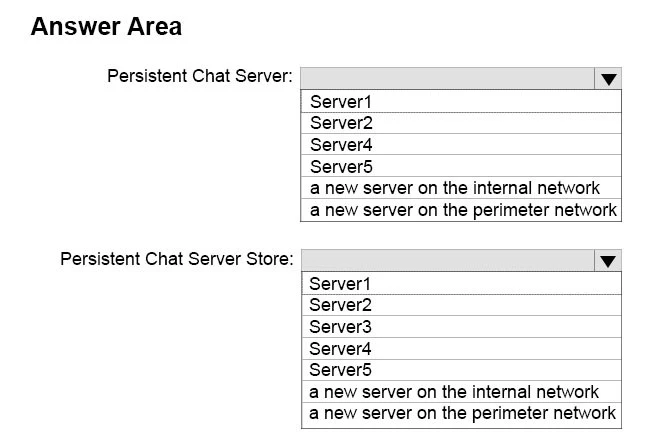This screenshot has height=442, width=649.
Task: Select Server2 in Persistent Chat Server Store list
Action: 460,305
